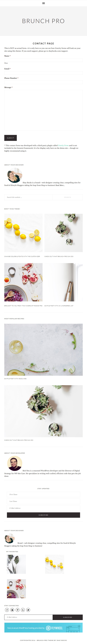Open Sample Post With Headlines link

pyautogui.click(x=15, y=378)
